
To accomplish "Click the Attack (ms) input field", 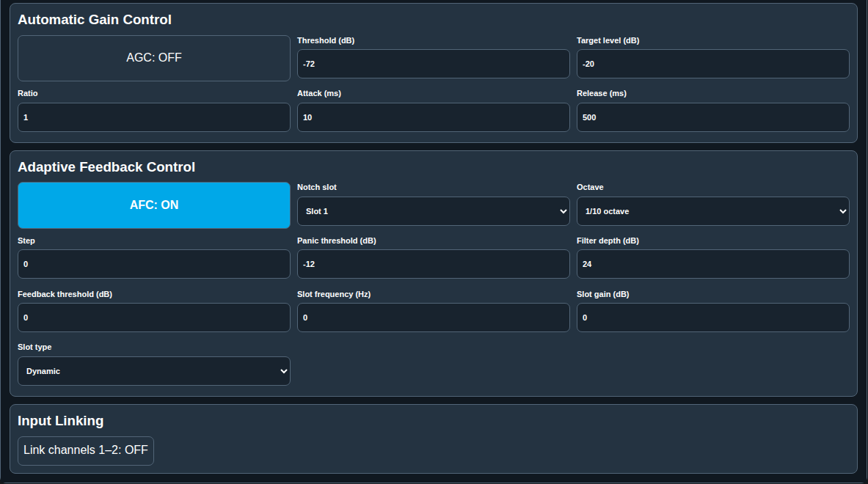I will [434, 117].
